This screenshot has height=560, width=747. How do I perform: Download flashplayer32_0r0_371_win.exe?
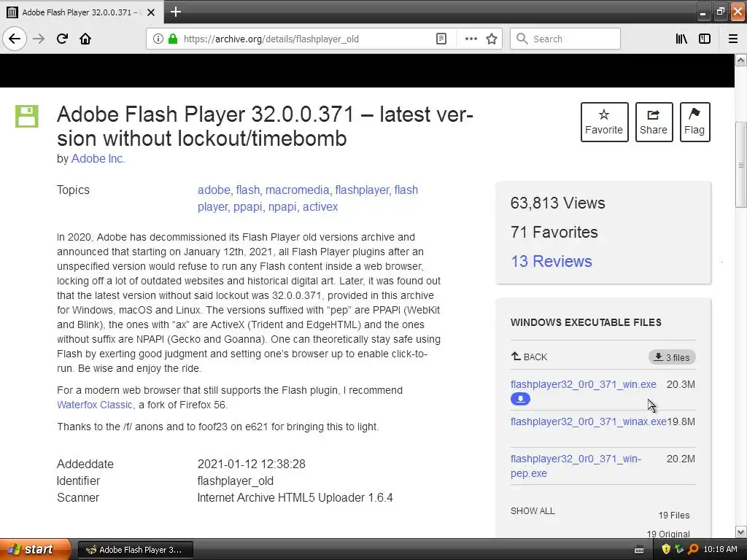point(583,384)
